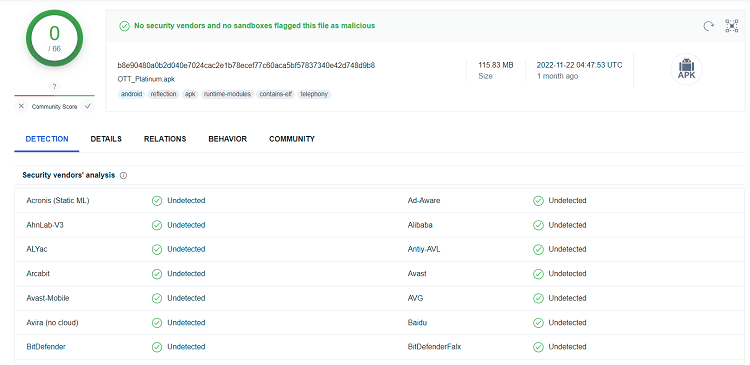Click the Avira (no cloud) vendor name
Viewport: 750px width, 365px height.
[x=53, y=323]
